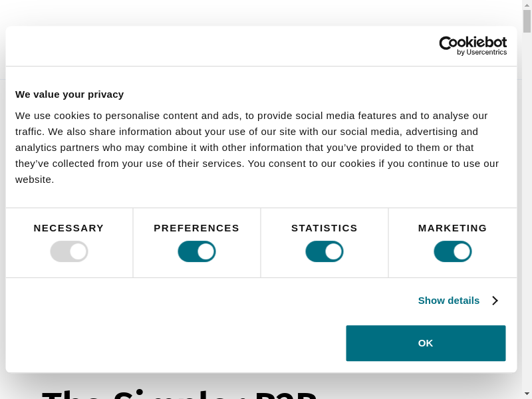Viewport: 532px width, 399px height.
Task: Click the right-pointing chevron beside Show details
Action: click(495, 301)
